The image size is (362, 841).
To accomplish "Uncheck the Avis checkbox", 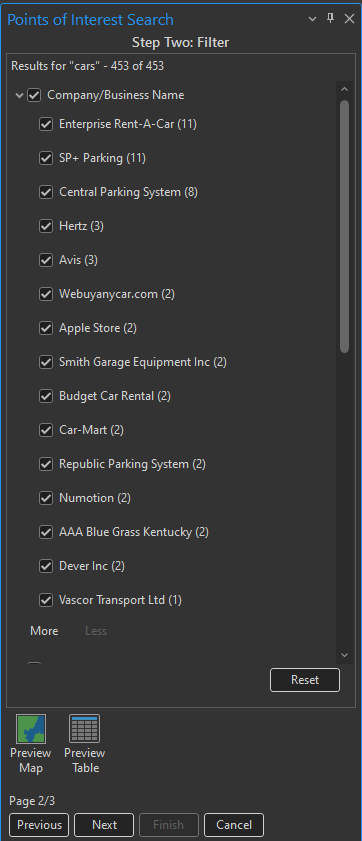I will pos(46,260).
